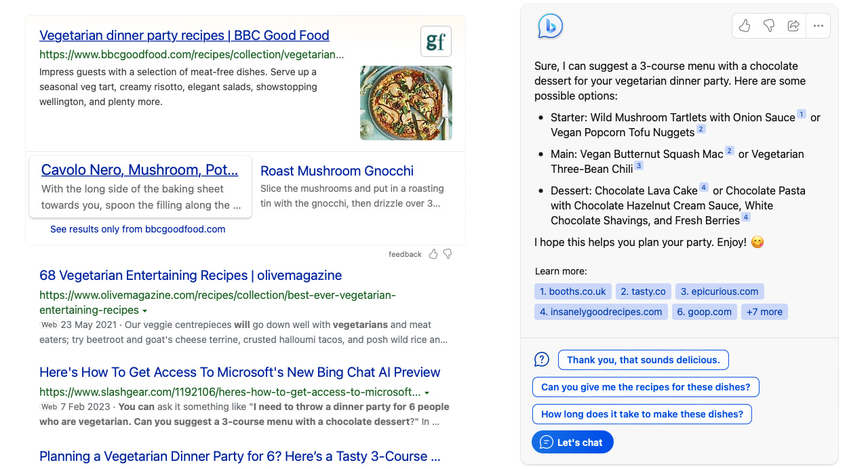
Task: Click +7 more to reveal extra sources
Action: (764, 311)
